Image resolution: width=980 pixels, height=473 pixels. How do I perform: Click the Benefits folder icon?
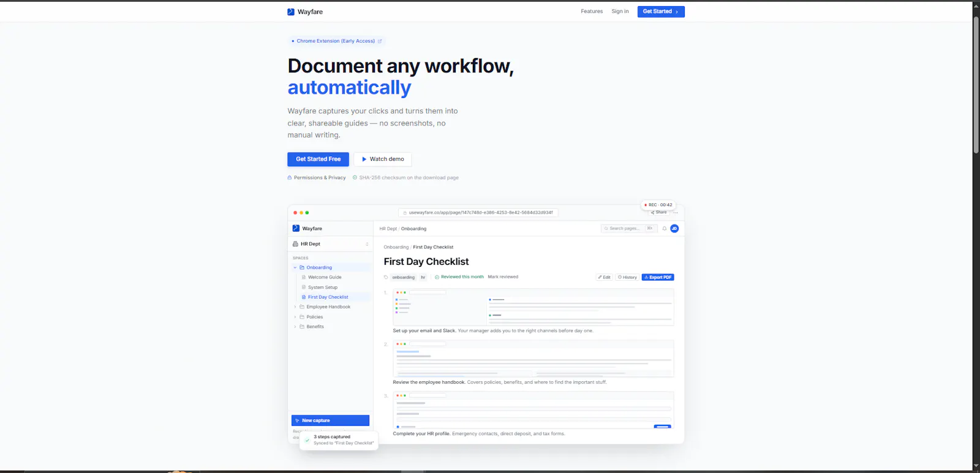[302, 327]
